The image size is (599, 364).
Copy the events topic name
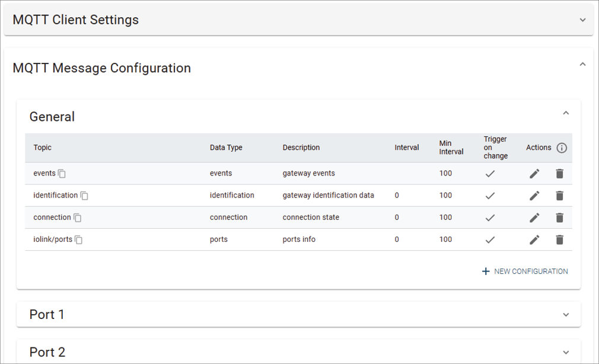tap(63, 173)
